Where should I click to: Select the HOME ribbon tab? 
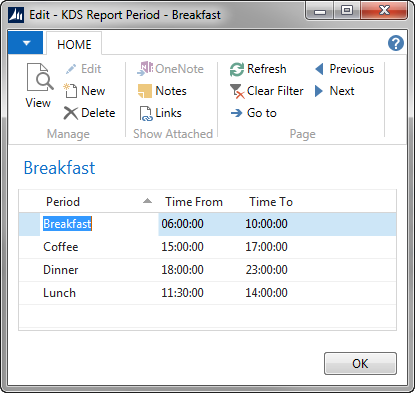74,44
